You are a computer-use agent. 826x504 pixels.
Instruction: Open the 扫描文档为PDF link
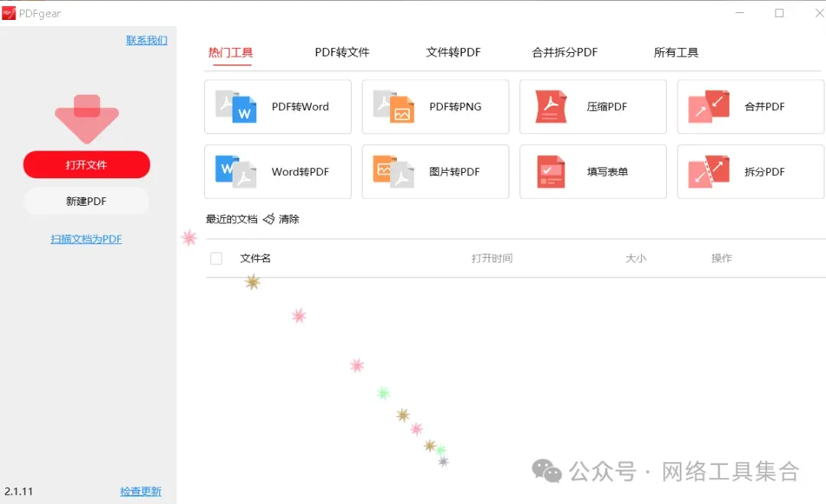pyautogui.click(x=86, y=239)
